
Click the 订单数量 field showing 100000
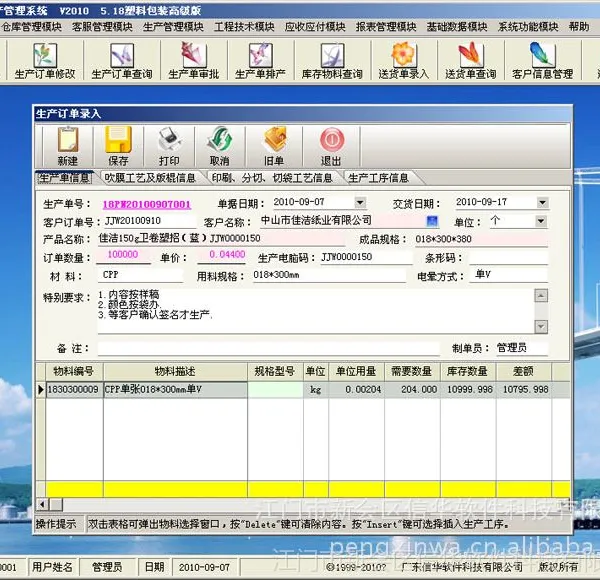123,256
